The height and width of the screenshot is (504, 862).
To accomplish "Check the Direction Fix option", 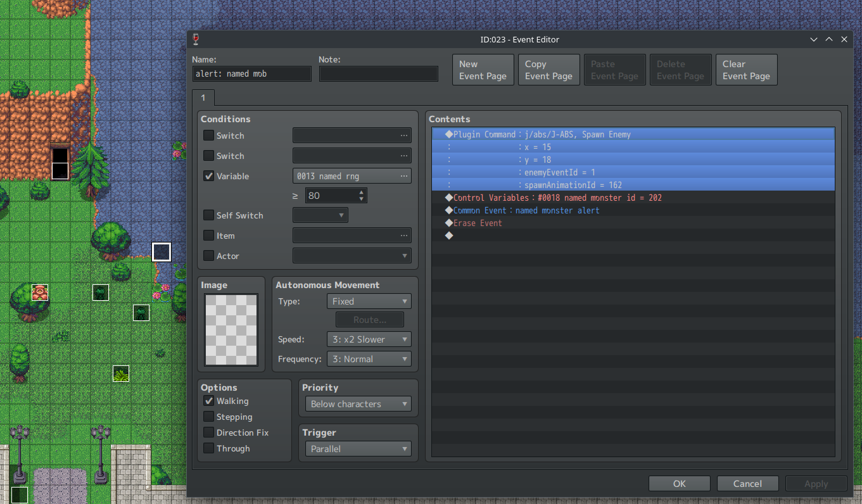I will (208, 432).
